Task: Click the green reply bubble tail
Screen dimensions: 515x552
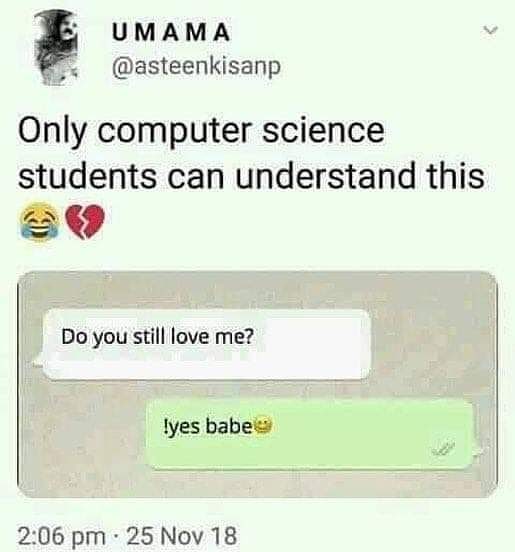Action: pos(477,451)
